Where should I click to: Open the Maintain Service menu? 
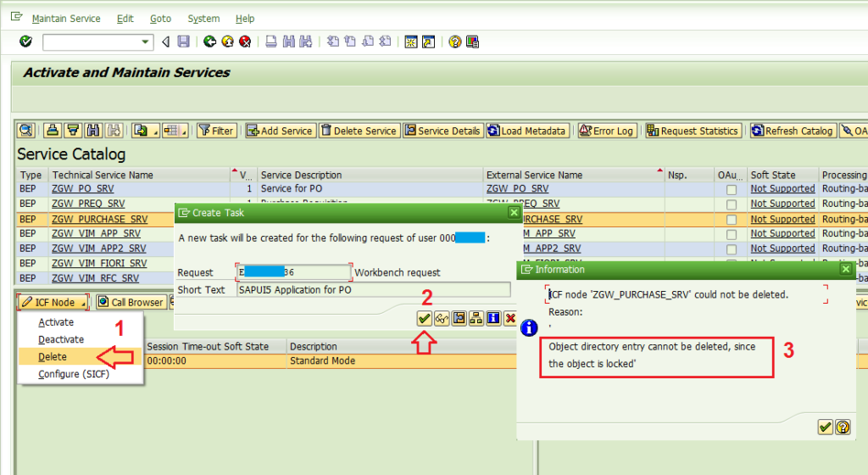coord(66,19)
